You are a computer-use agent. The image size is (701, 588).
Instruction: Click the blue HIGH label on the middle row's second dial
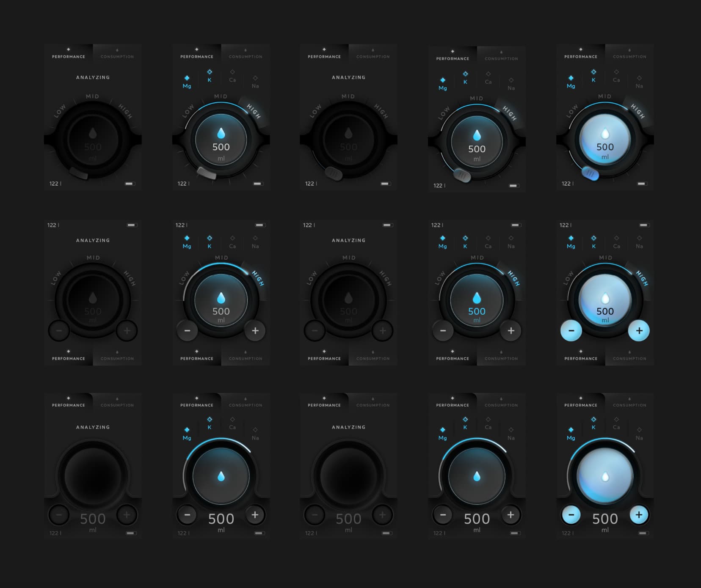click(258, 278)
